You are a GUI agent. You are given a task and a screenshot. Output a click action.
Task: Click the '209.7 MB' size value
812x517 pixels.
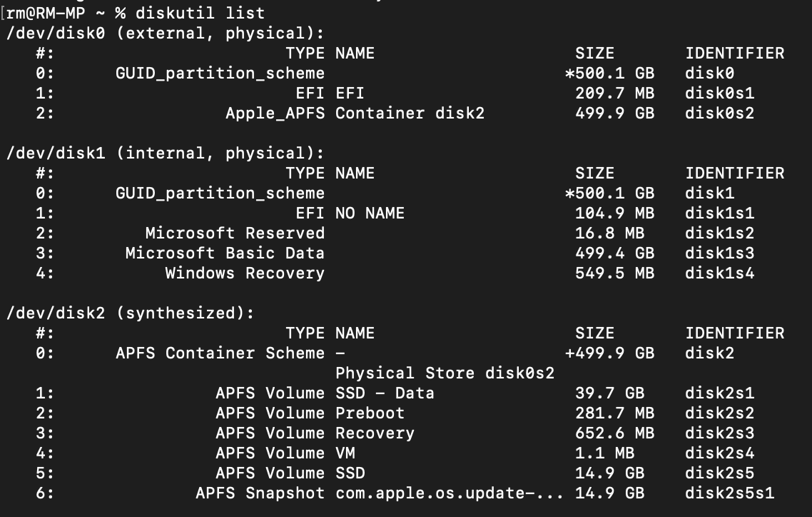pyautogui.click(x=614, y=94)
